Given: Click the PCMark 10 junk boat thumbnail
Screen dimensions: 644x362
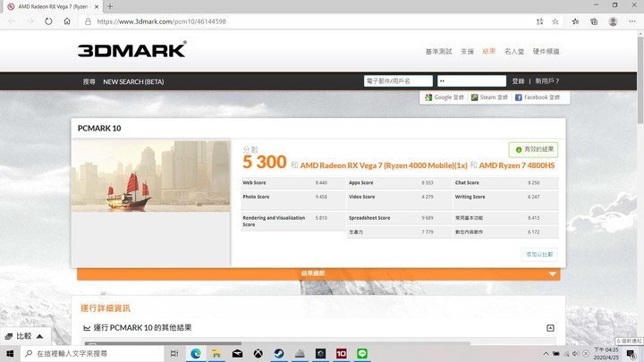Looking at the screenshot, I should (x=151, y=176).
